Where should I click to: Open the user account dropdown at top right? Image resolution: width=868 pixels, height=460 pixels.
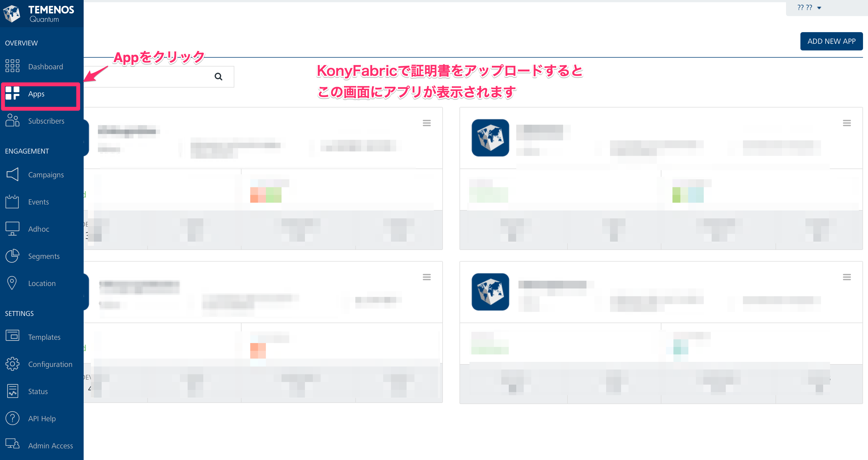(809, 7)
